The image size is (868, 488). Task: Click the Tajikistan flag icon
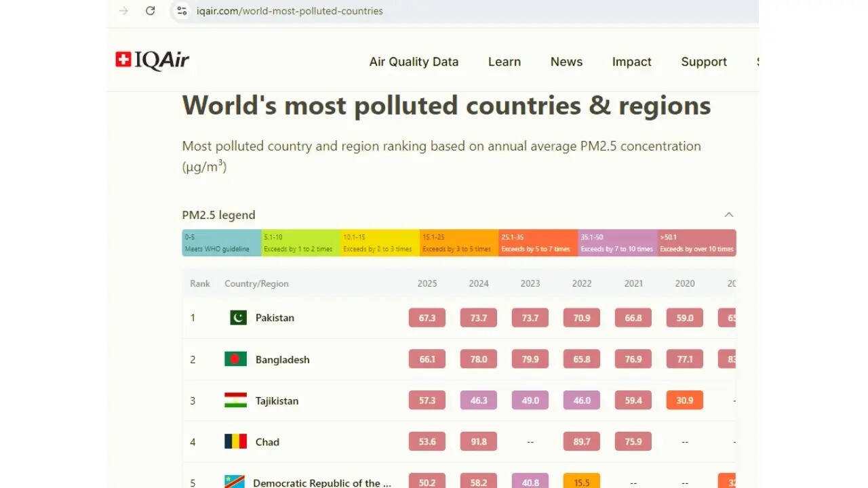[x=235, y=401]
